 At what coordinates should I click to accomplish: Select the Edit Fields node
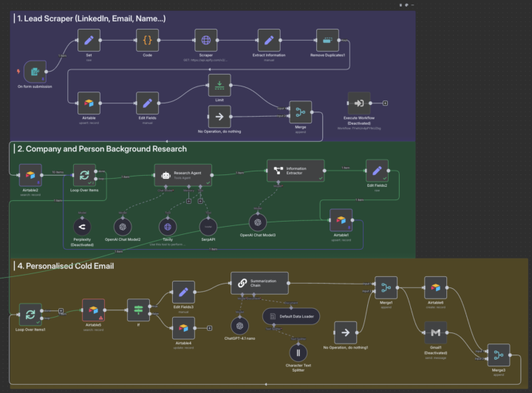(147, 103)
